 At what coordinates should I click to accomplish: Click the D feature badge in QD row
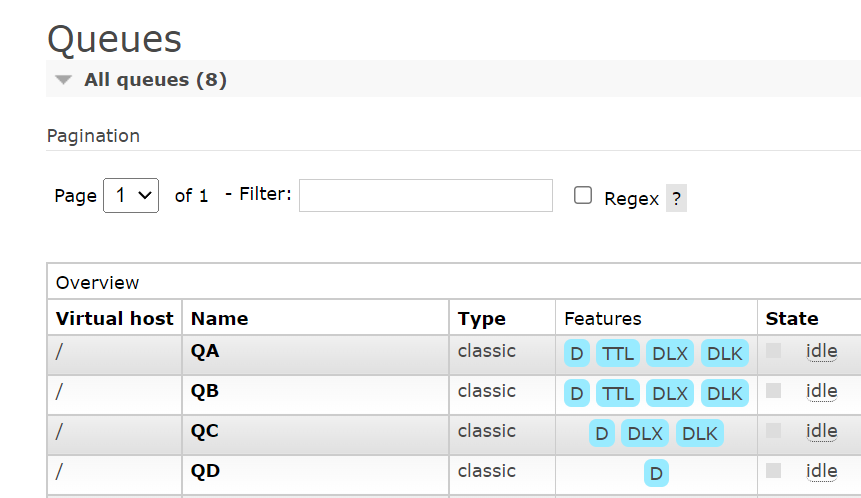(656, 473)
